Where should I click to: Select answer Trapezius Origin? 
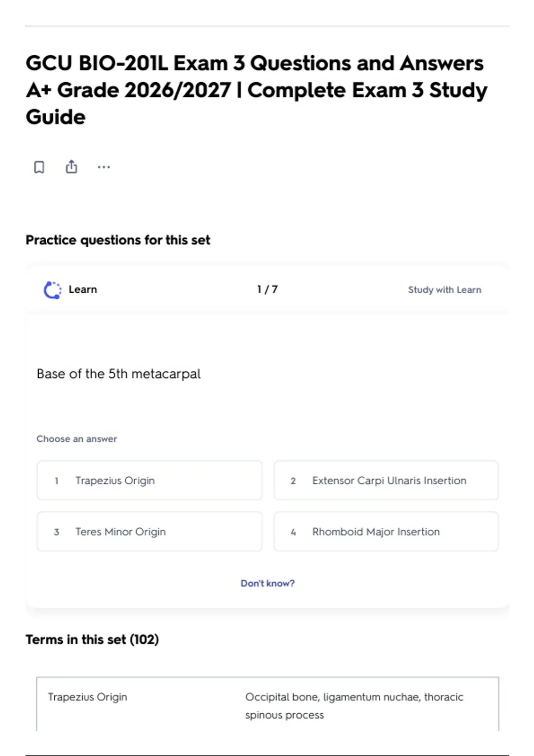click(x=150, y=480)
